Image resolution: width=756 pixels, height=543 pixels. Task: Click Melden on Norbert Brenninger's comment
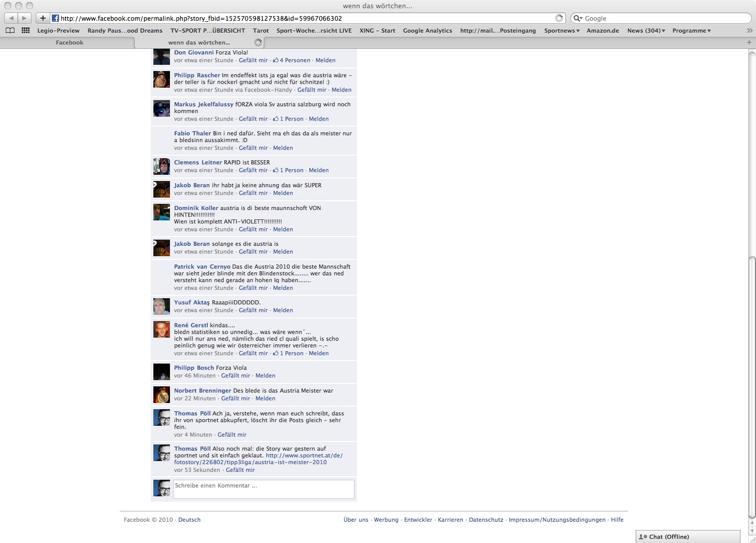[x=265, y=398]
